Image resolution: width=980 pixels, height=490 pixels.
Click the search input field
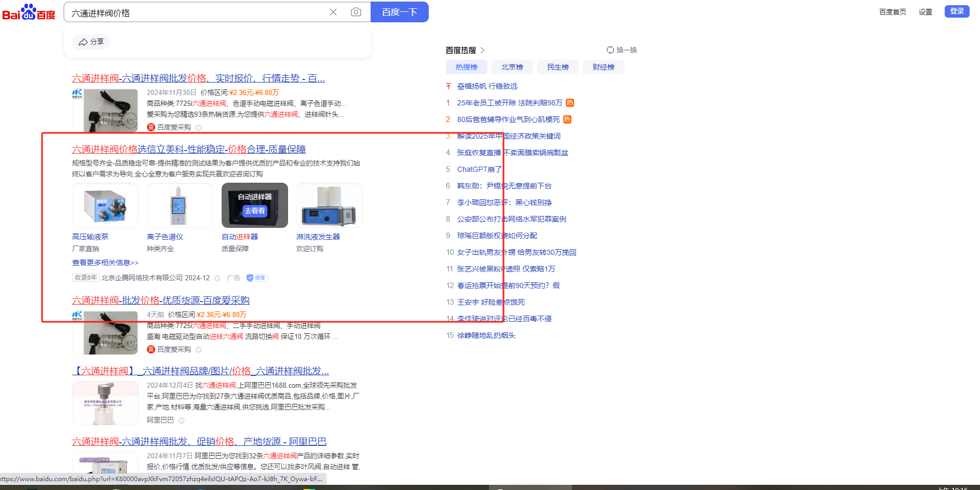(x=197, y=12)
